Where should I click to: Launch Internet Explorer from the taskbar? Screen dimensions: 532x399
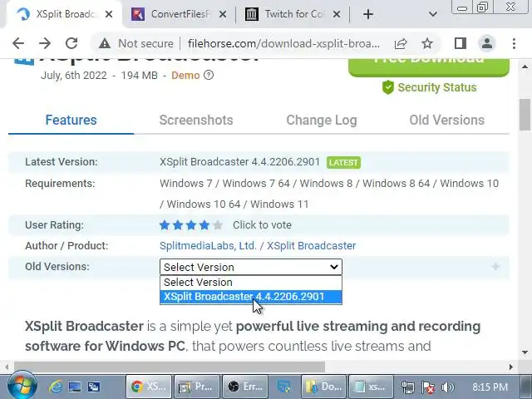(56, 387)
